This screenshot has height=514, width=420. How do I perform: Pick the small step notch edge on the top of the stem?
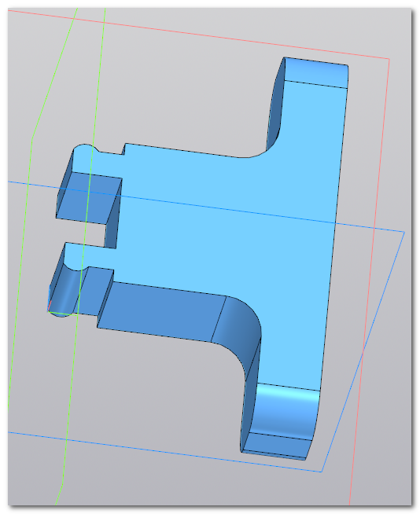tap(123, 149)
